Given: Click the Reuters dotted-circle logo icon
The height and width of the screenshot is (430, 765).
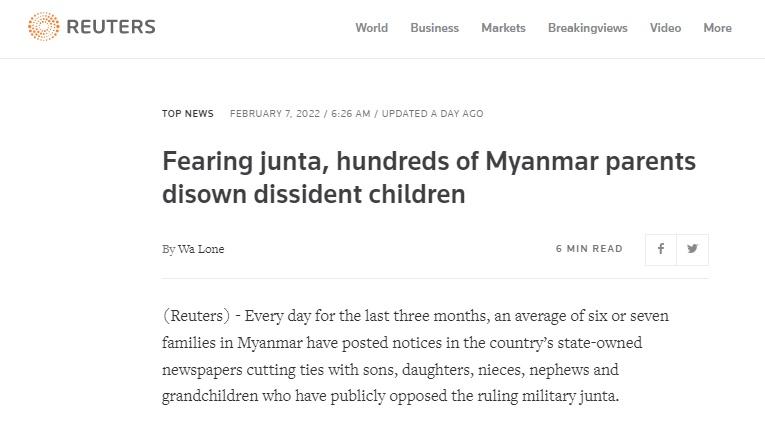Looking at the screenshot, I should click(x=44, y=27).
